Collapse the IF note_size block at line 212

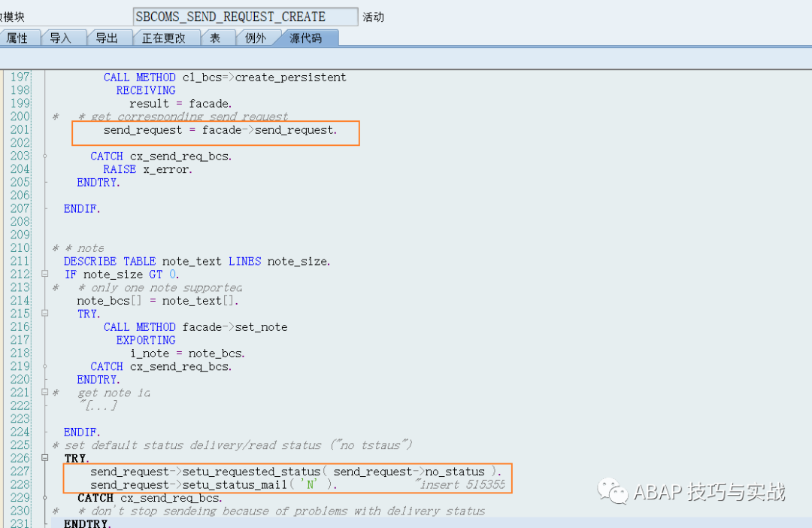(45, 274)
